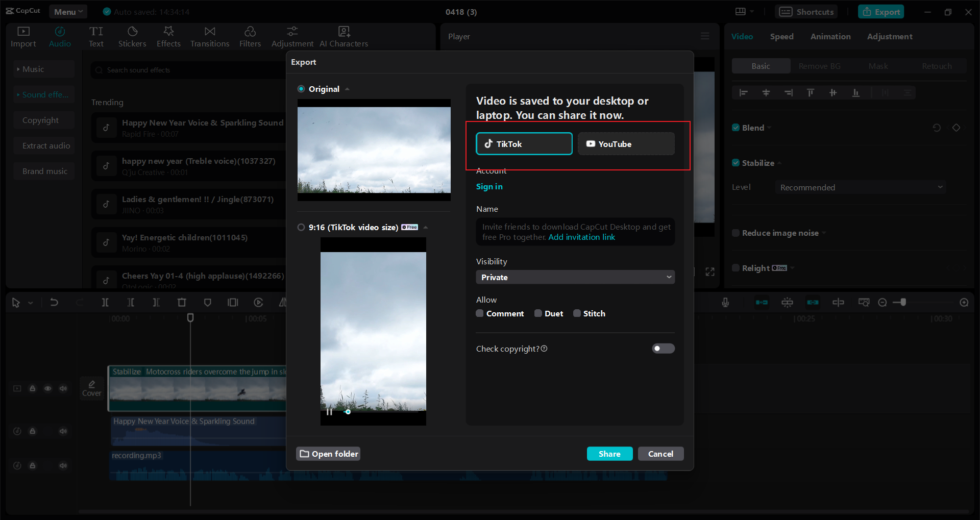980x520 pixels.
Task: Uncheck the Blend checkbox
Action: coord(736,128)
